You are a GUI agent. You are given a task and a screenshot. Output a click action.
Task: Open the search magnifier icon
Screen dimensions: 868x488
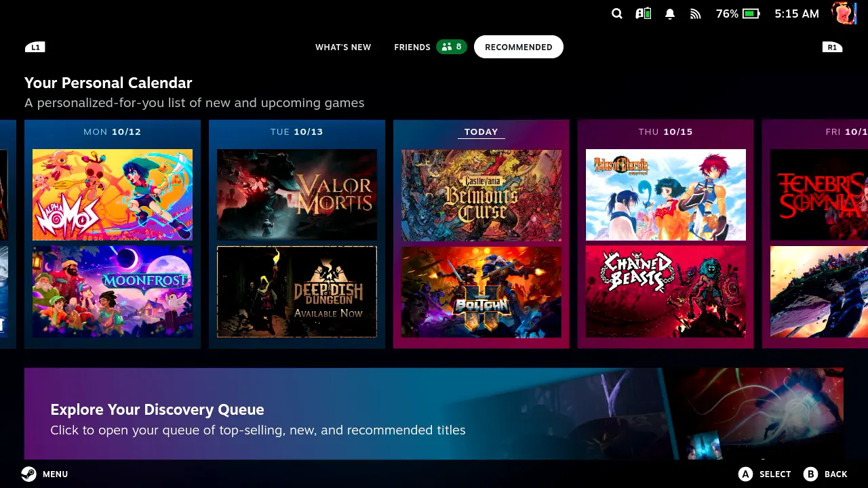[616, 14]
